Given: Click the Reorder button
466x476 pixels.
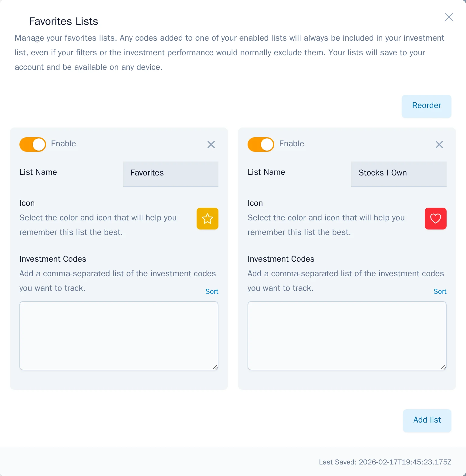Looking at the screenshot, I should (426, 106).
